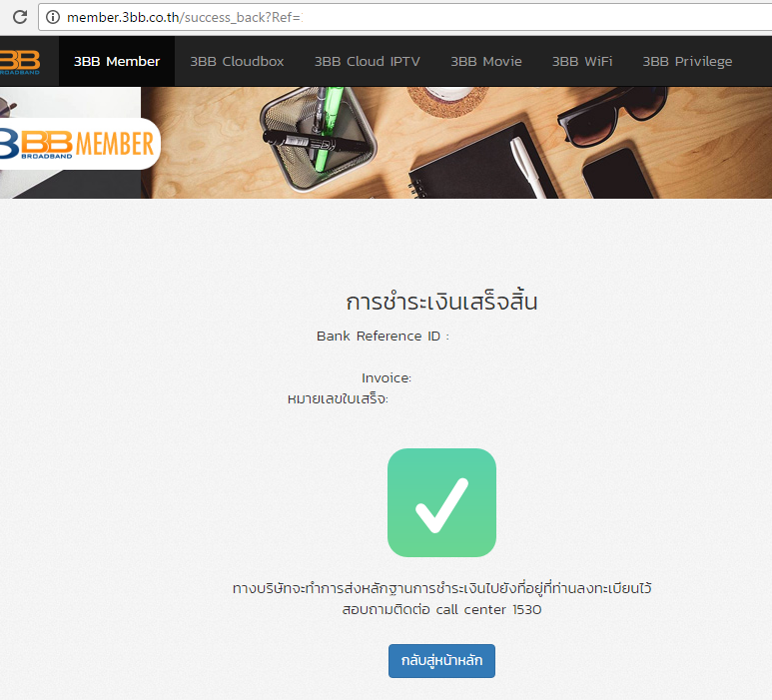Reload the page with the refresh icon
Image resolution: width=772 pixels, height=700 pixels.
coord(20,17)
